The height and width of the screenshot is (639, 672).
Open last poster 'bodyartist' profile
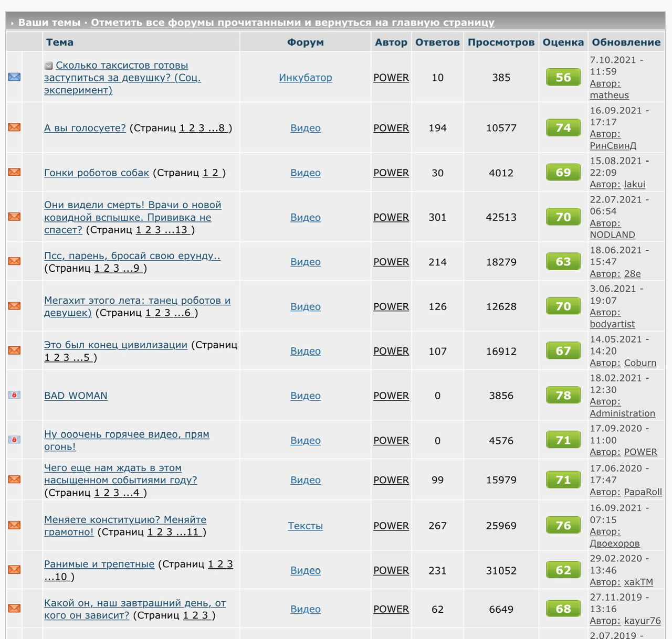612,324
